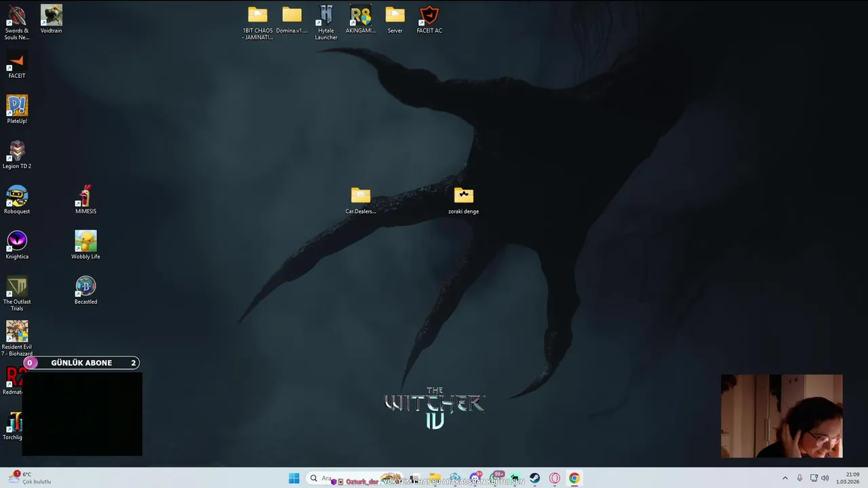Expand hidden system tray icons
Image resolution: width=868 pixels, height=488 pixels.
point(785,479)
